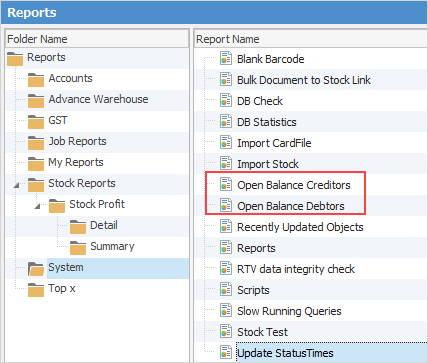This screenshot has width=428, height=363.
Task: Click the Import CardFile report icon
Action: (226, 143)
